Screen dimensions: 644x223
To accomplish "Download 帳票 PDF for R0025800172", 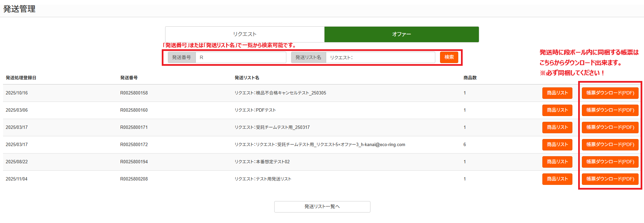I will point(610,145).
